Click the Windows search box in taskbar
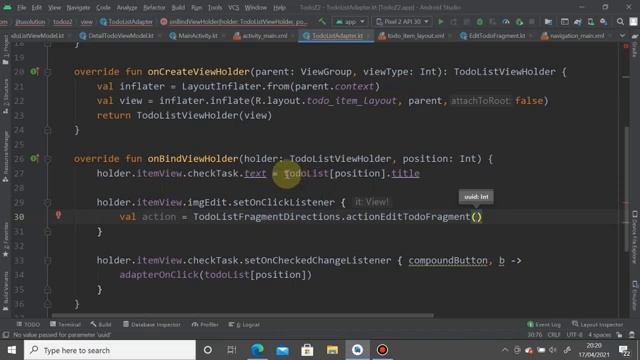 click(x=110, y=350)
